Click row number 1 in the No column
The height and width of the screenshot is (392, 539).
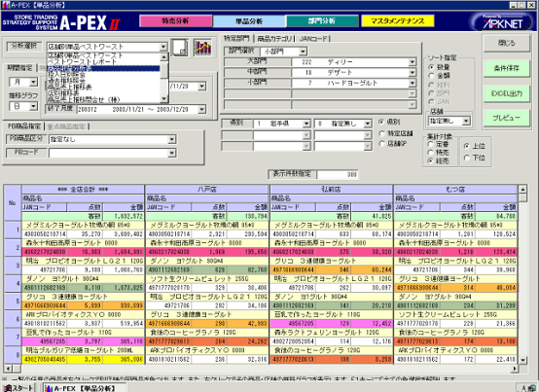point(13,230)
